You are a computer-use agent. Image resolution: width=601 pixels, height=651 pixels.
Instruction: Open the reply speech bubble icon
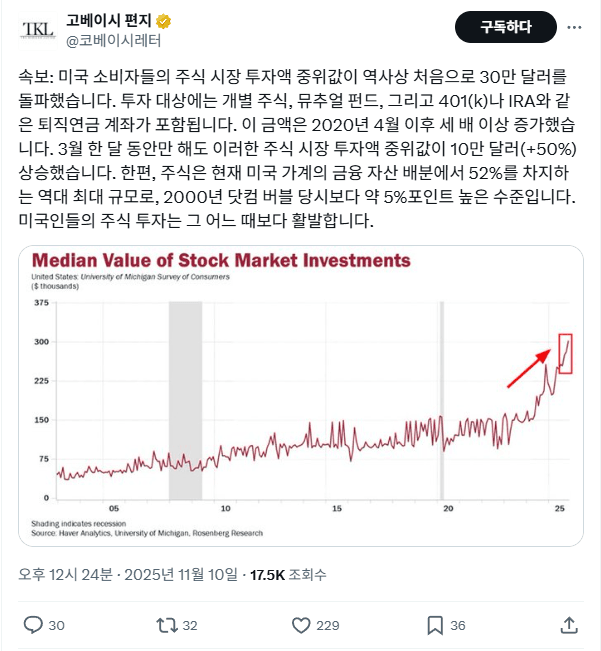tap(33, 625)
